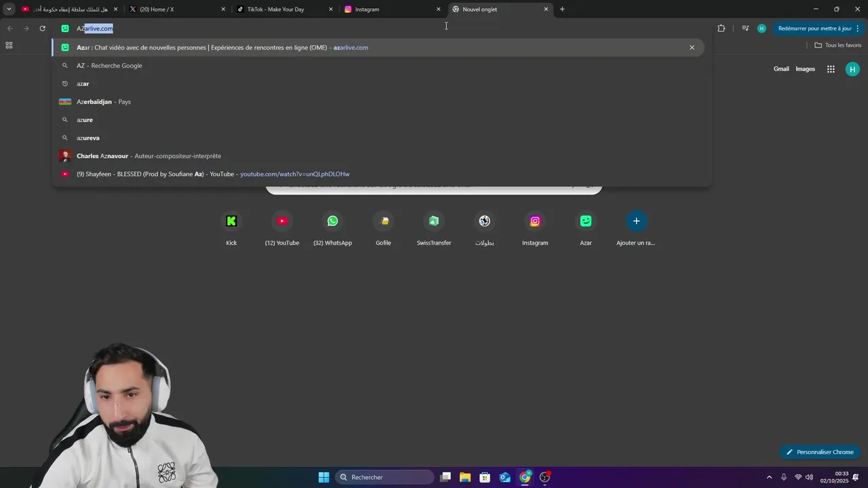Select the Shayfeen - BLESSED YouTube suggestion

tap(378, 174)
